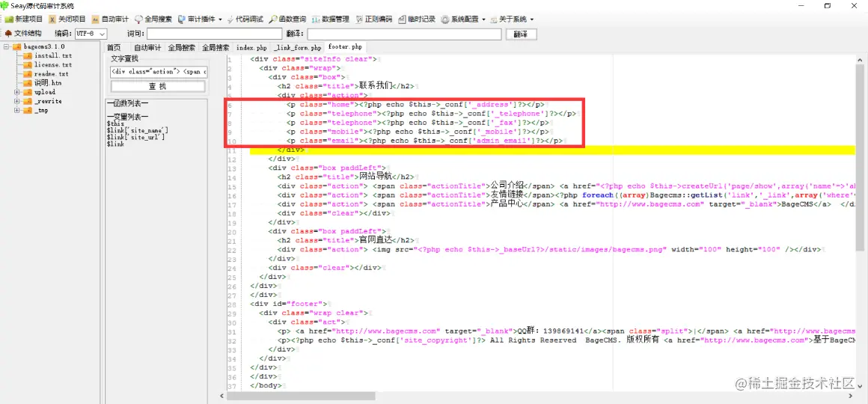Switch to the index.php tab

(252, 48)
